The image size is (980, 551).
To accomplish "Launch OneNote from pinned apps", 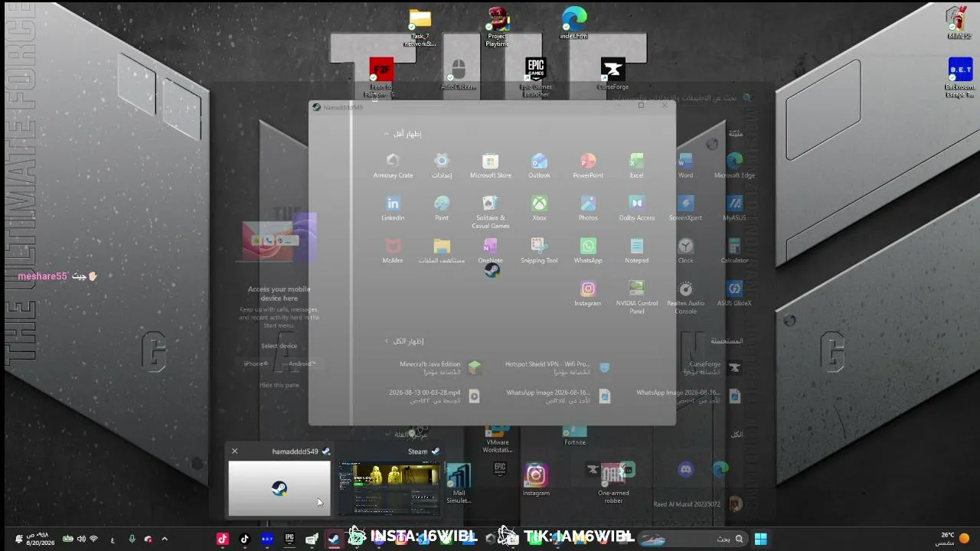I will (x=491, y=251).
